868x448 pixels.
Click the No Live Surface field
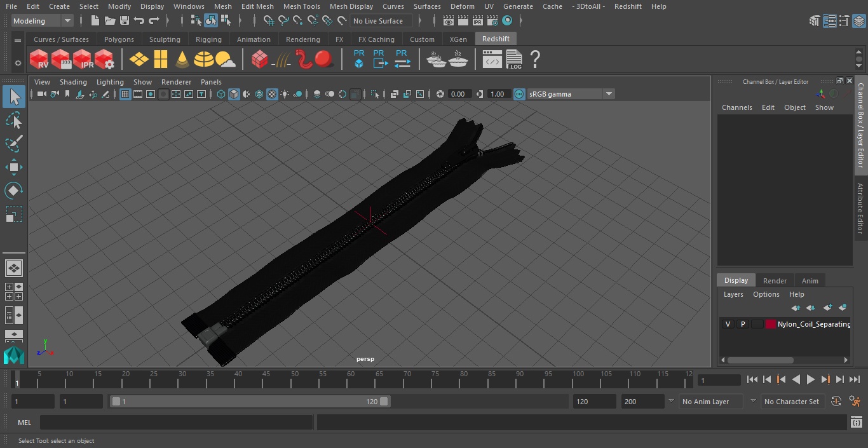click(382, 21)
